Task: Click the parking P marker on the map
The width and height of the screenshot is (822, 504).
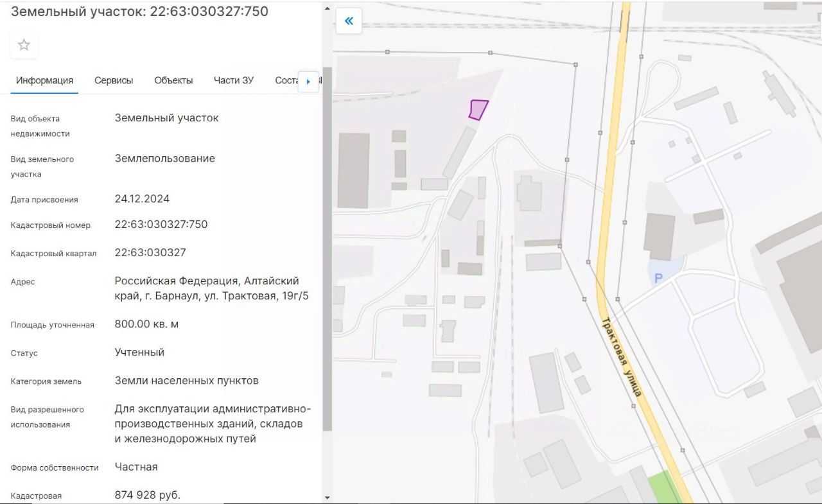Action: (658, 278)
